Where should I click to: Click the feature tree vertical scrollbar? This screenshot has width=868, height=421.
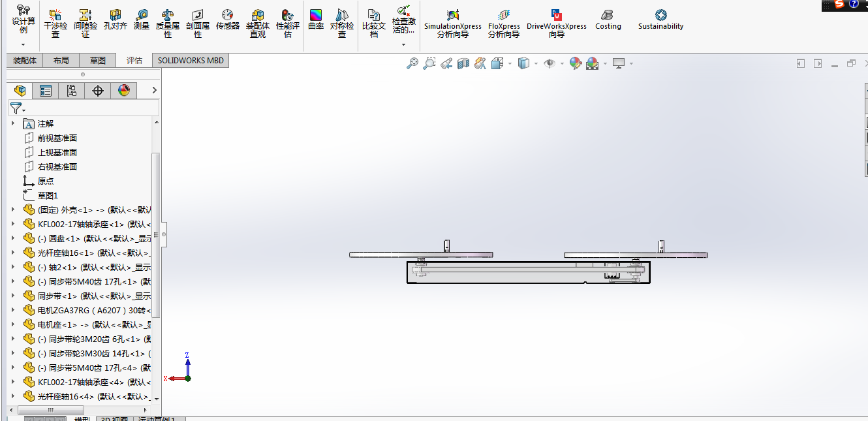[156, 235]
